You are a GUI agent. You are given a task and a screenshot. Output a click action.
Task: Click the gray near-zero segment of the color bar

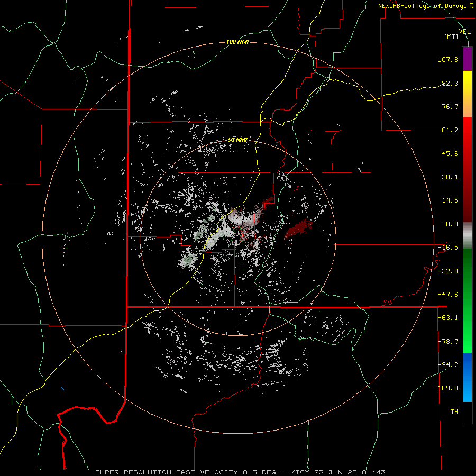point(467,235)
